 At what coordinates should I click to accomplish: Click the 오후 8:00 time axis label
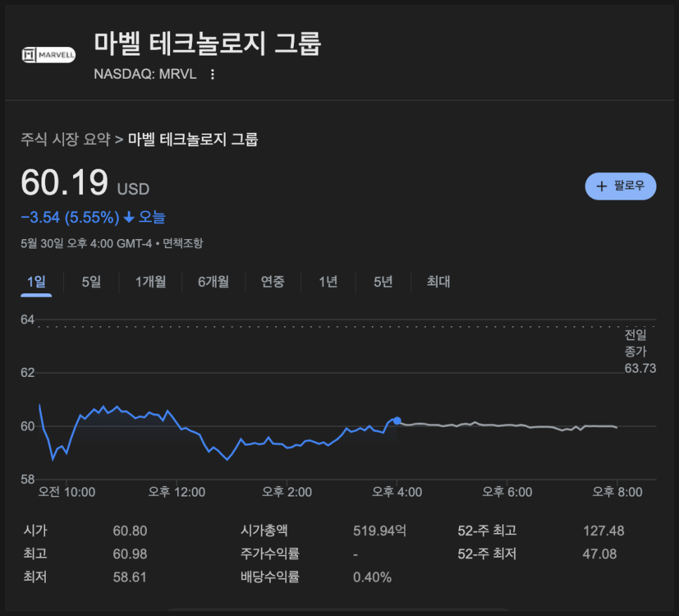click(x=618, y=492)
